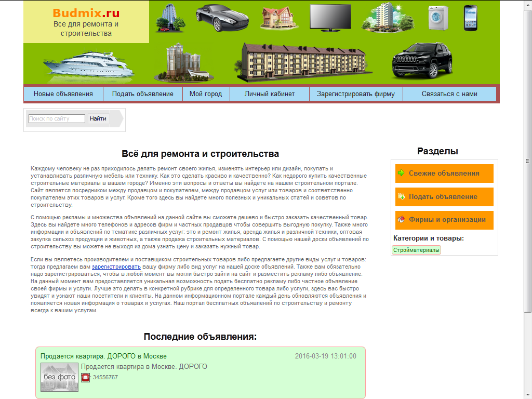Click the long apartment building image

303,62
